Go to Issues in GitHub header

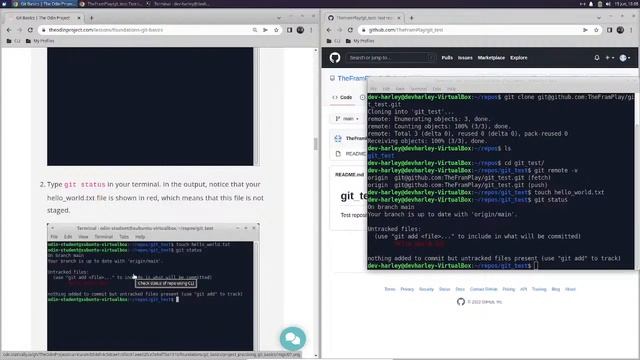pyautogui.click(x=465, y=58)
